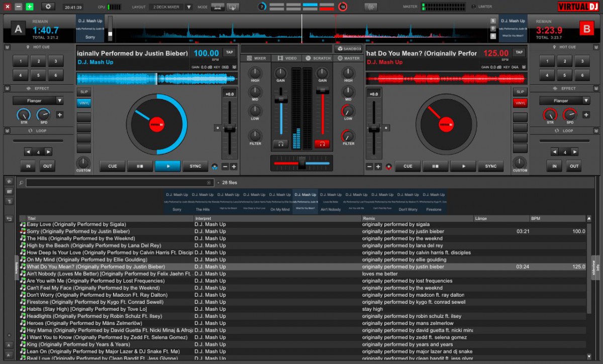Sort the track list by BPM column
Image resolution: width=603 pixels, height=364 pixels.
557,218
